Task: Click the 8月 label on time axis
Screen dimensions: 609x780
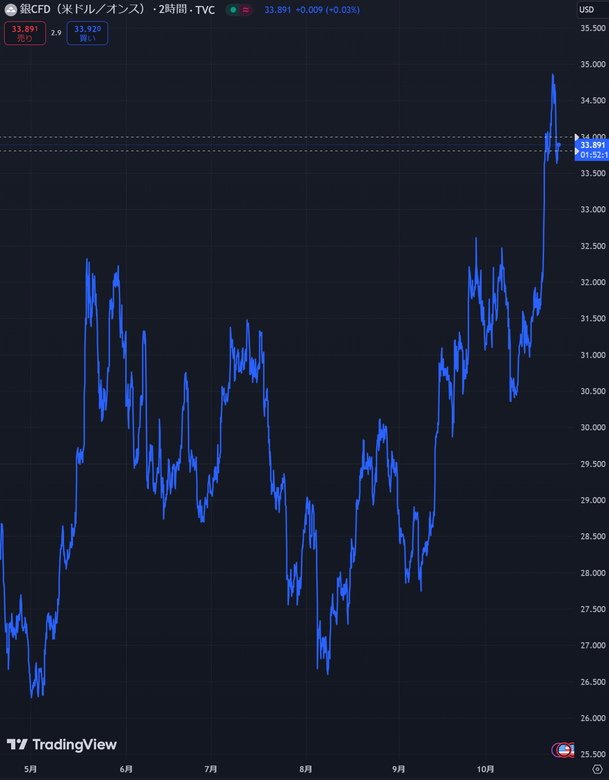Action: [x=305, y=769]
